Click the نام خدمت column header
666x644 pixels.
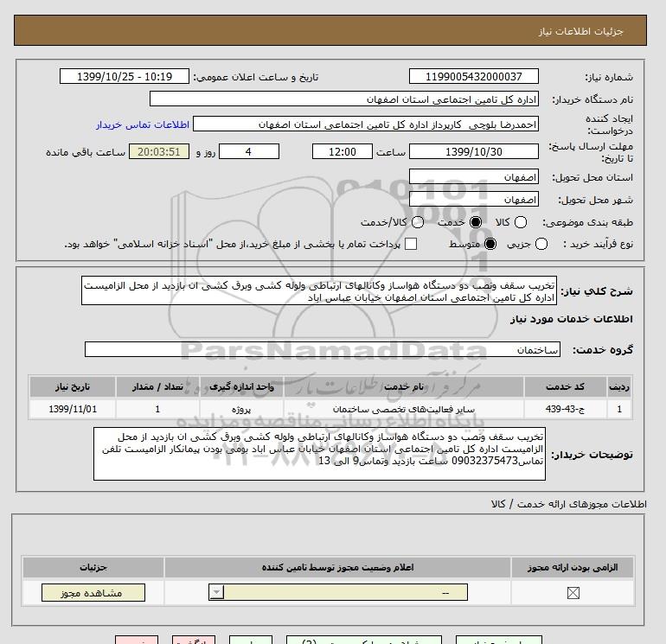click(404, 386)
